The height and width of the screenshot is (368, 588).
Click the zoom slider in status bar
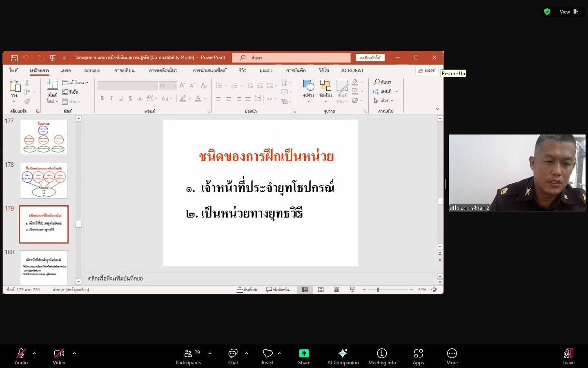pyautogui.click(x=378, y=289)
